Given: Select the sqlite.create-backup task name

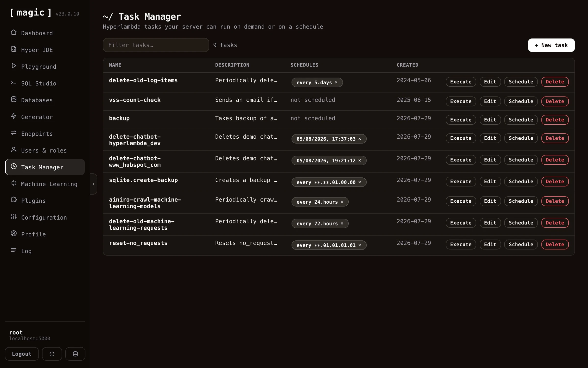Looking at the screenshot, I should point(143,180).
